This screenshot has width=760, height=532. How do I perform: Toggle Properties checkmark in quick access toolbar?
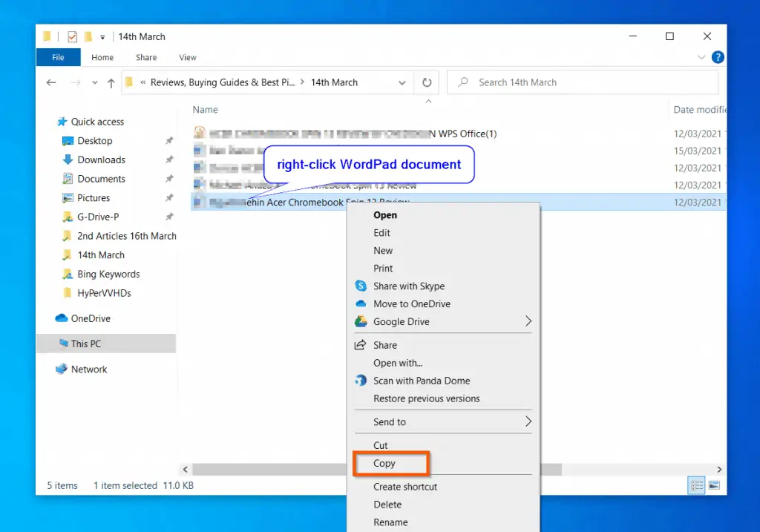[72, 36]
